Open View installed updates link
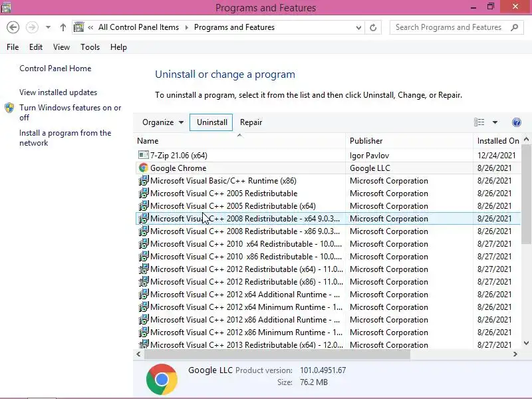This screenshot has width=532, height=399. coord(58,92)
